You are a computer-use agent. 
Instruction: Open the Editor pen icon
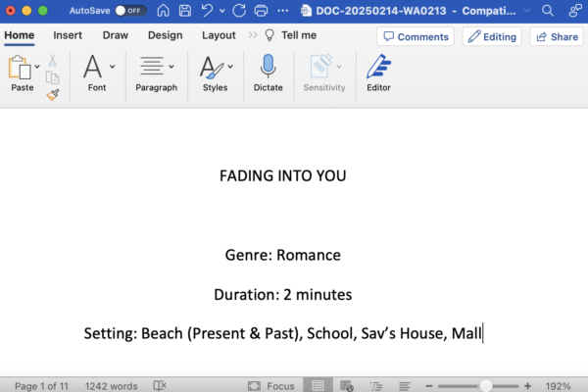point(378,67)
